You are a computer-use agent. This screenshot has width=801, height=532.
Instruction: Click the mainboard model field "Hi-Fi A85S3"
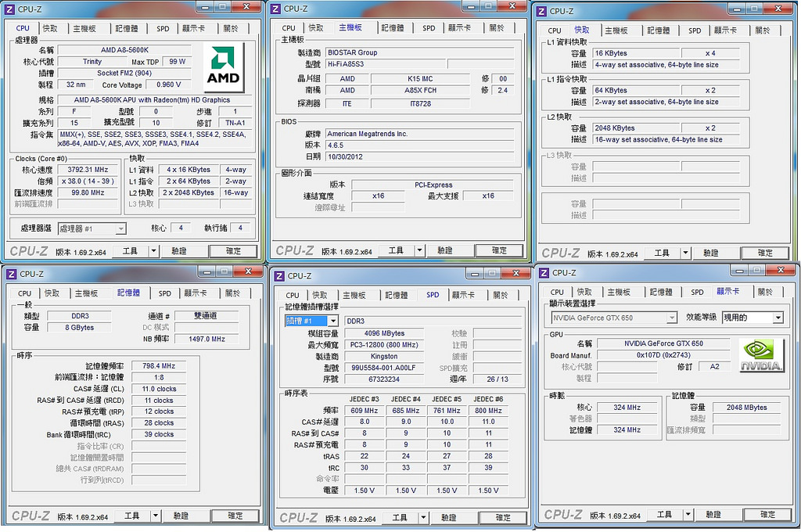(x=385, y=64)
